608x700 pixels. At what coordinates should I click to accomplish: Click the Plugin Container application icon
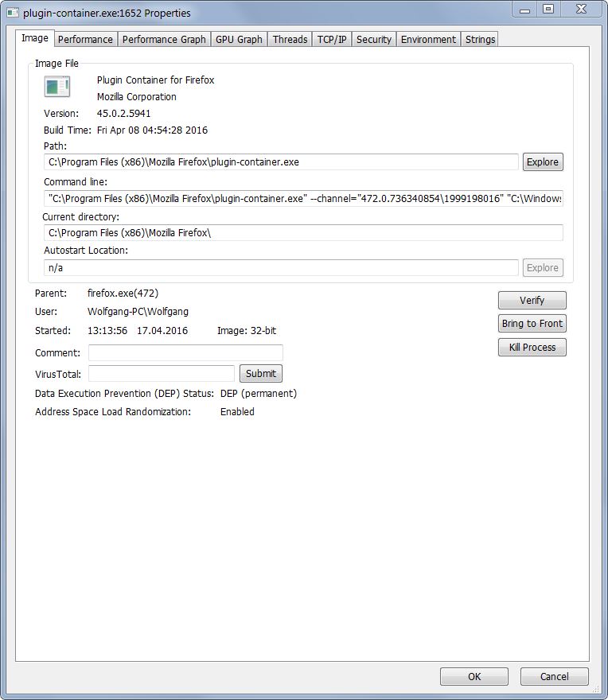(57, 86)
